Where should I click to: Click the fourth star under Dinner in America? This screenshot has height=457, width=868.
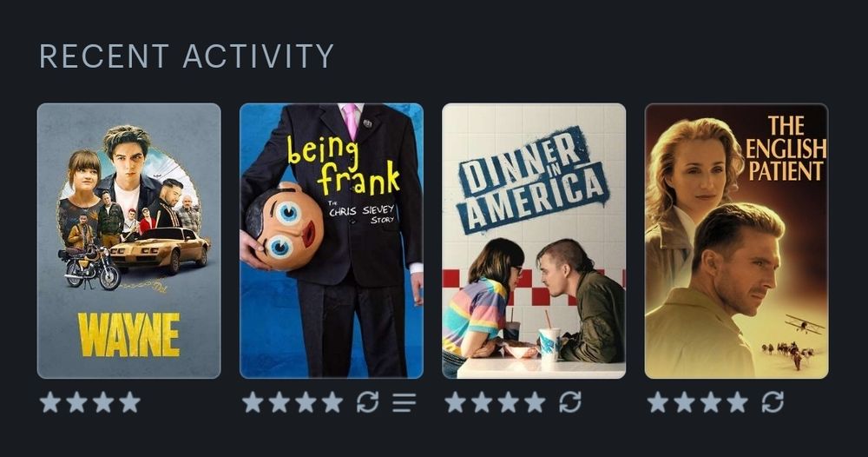536,402
